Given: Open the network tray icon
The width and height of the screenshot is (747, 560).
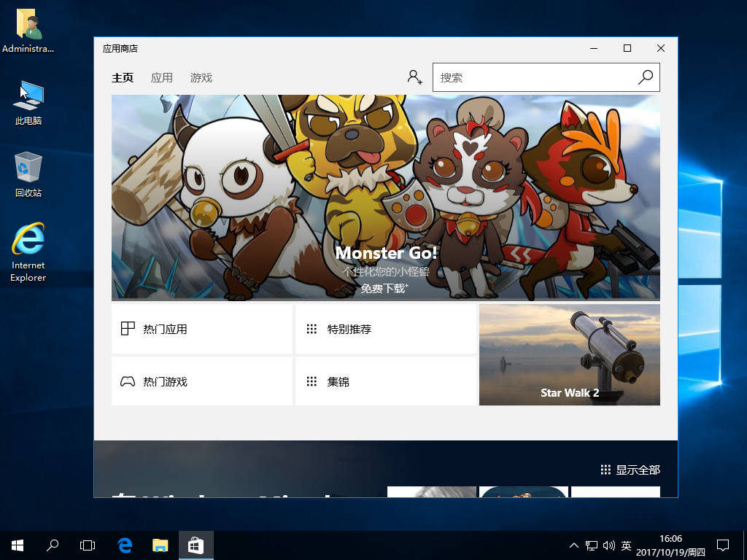Looking at the screenshot, I should [592, 545].
